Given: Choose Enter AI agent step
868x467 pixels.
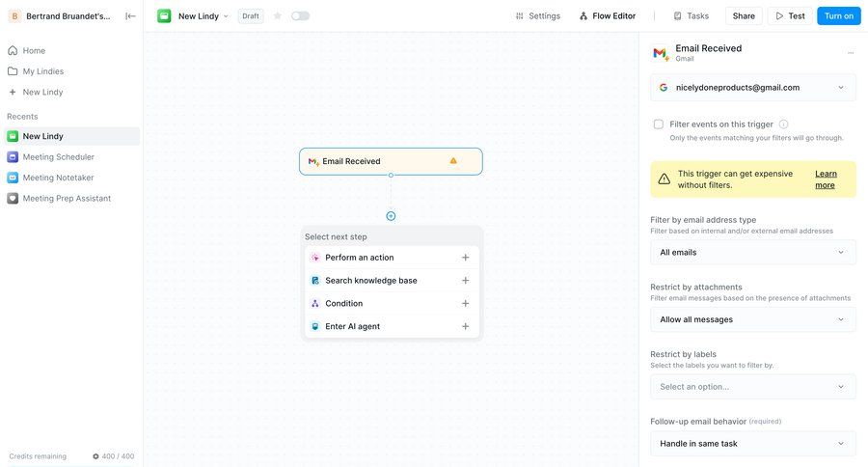Looking at the screenshot, I should [x=392, y=327].
